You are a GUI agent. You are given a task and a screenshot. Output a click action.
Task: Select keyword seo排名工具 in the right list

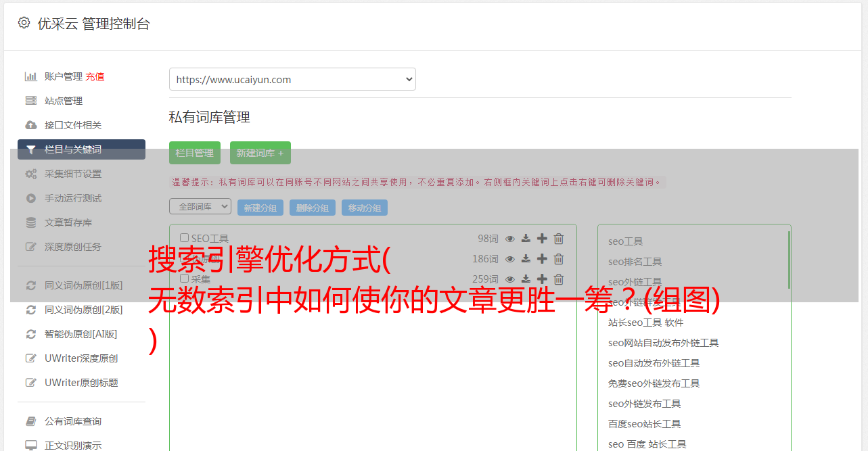pos(635,262)
